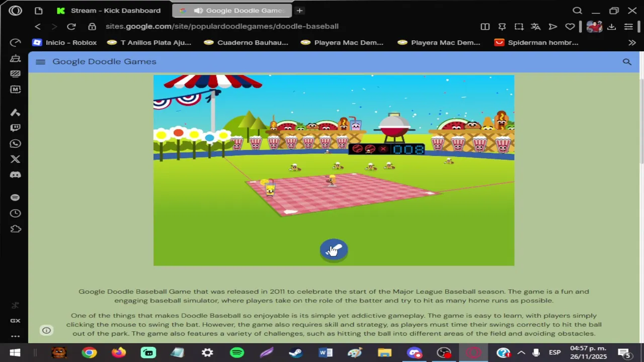Switch to Stream - Kick Dashboard tab
Image resolution: width=644 pixels, height=362 pixels.
(109, 11)
